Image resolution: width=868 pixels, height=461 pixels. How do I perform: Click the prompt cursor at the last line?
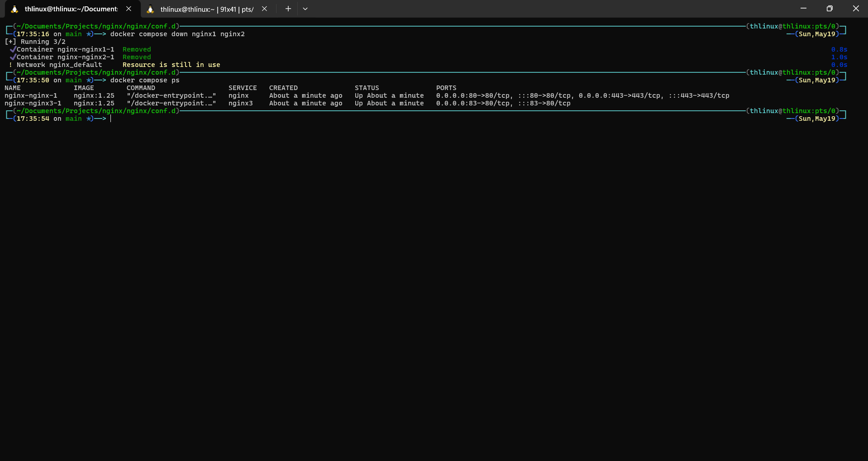coord(111,119)
